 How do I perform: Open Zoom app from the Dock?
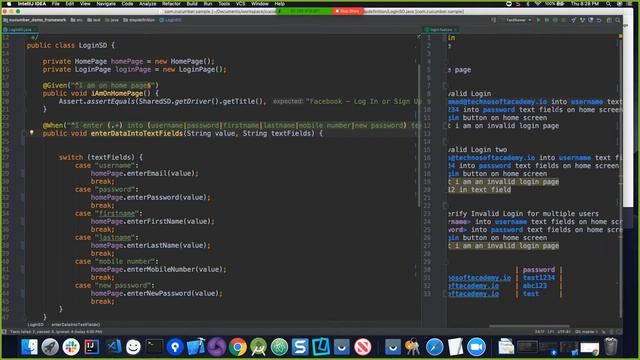pyautogui.click(x=476, y=347)
